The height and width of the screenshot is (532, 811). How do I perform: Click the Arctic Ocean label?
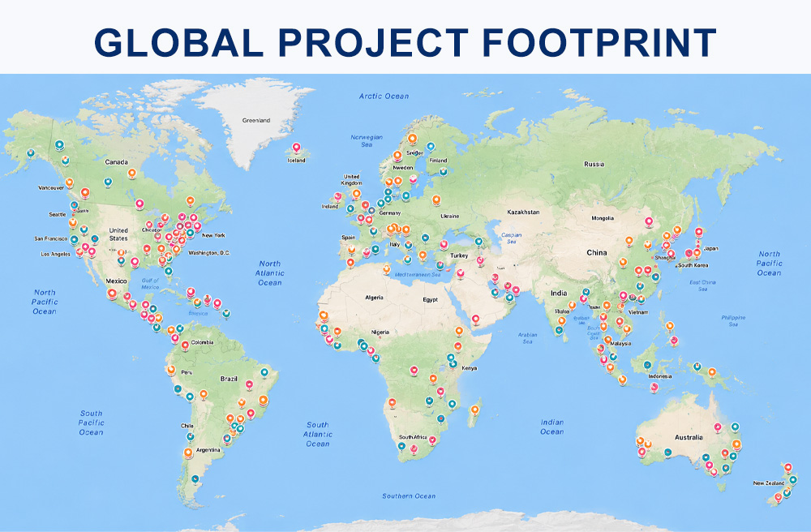pos(384,97)
